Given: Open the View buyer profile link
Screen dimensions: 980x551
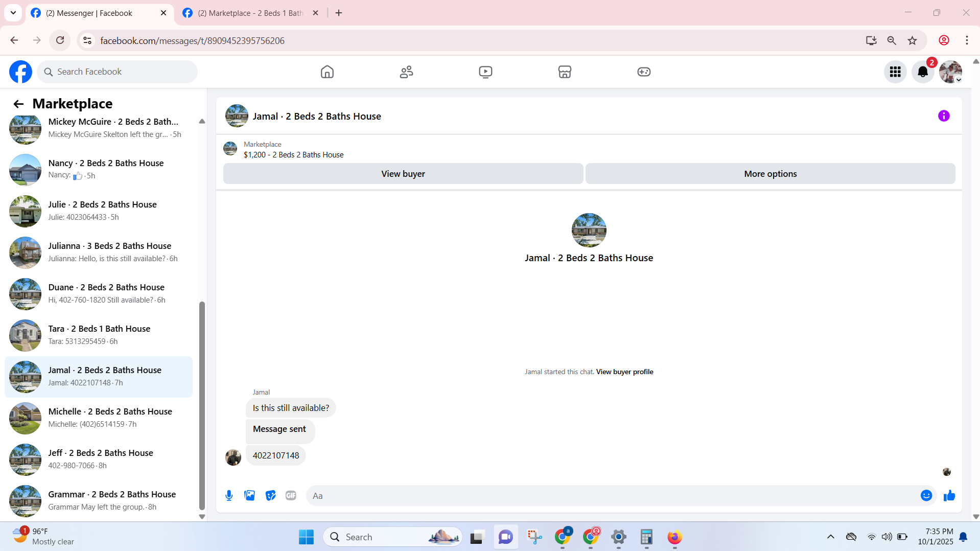Looking at the screenshot, I should click(624, 372).
